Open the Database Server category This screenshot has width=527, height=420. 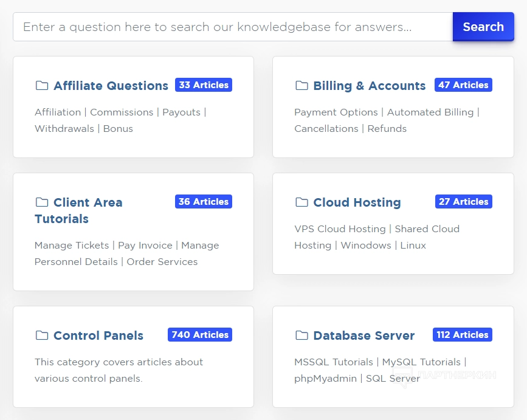363,336
